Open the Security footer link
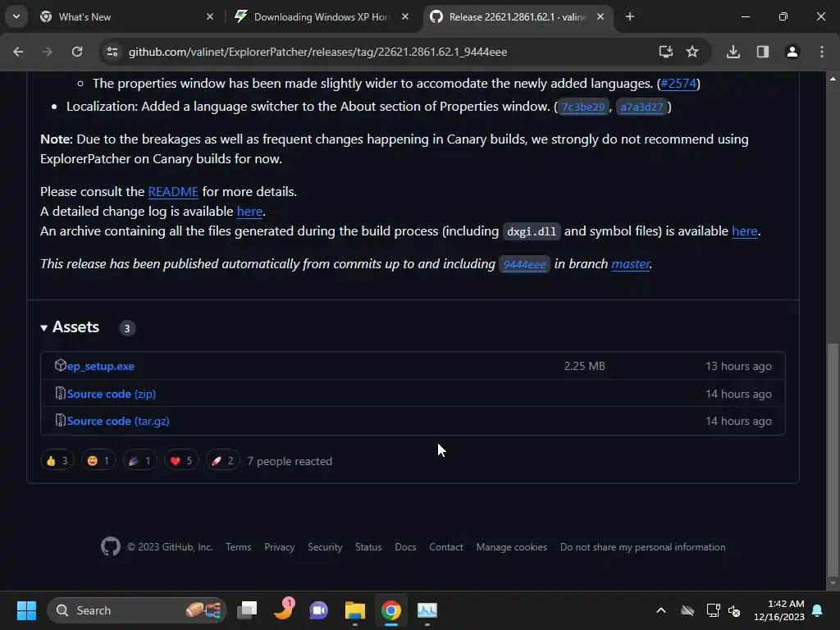The image size is (840, 630). (325, 547)
